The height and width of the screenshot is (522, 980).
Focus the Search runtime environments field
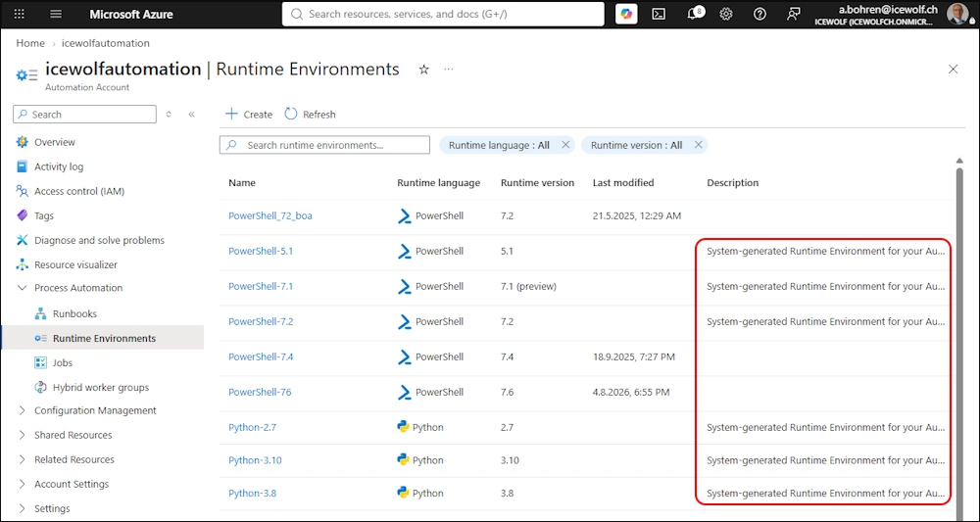pos(324,145)
